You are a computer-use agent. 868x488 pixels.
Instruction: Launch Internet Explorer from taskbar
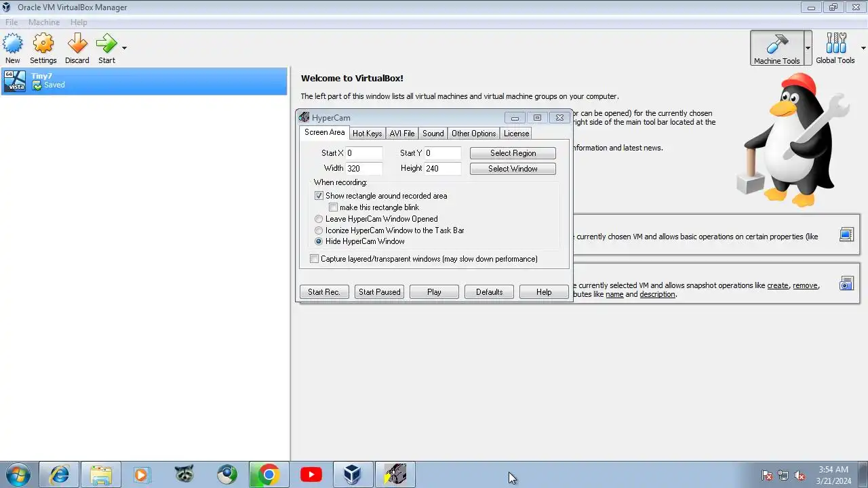coord(59,475)
